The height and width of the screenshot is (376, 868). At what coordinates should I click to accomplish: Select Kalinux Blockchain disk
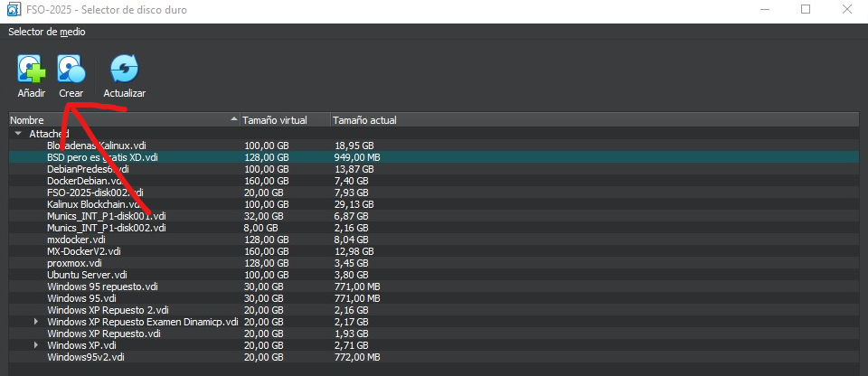(x=92, y=204)
